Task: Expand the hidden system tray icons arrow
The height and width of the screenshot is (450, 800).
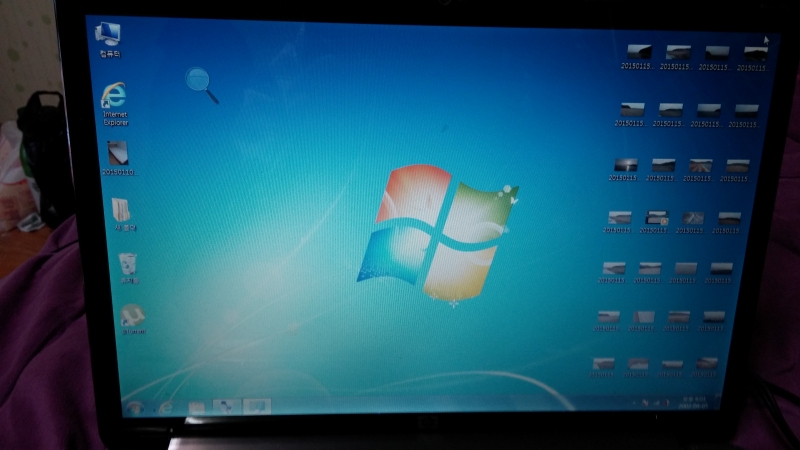Action: [x=633, y=402]
